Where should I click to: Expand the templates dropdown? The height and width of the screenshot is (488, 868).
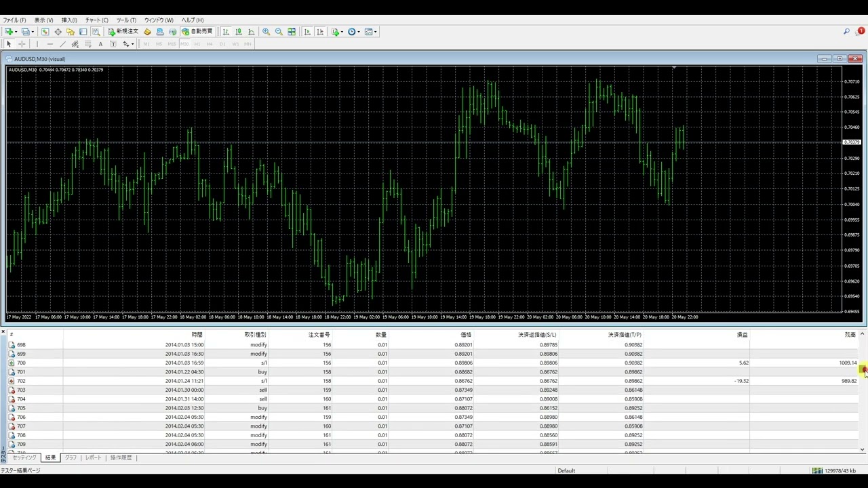tap(376, 32)
